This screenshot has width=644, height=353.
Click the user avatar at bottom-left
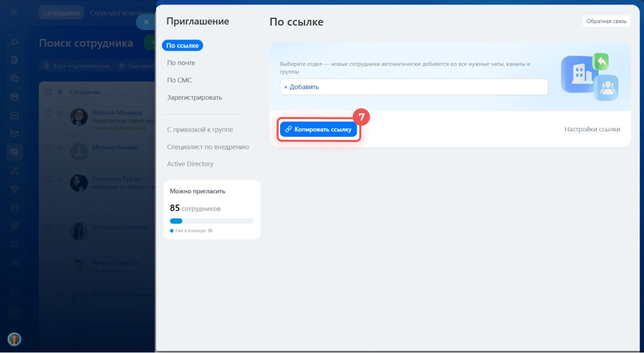pos(14,339)
